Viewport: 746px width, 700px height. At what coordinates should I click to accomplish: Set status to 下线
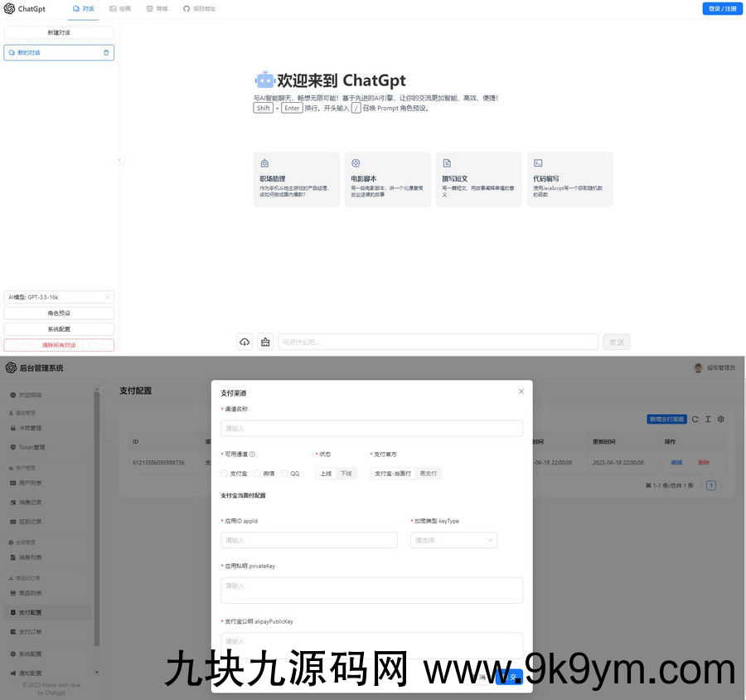tap(346, 474)
